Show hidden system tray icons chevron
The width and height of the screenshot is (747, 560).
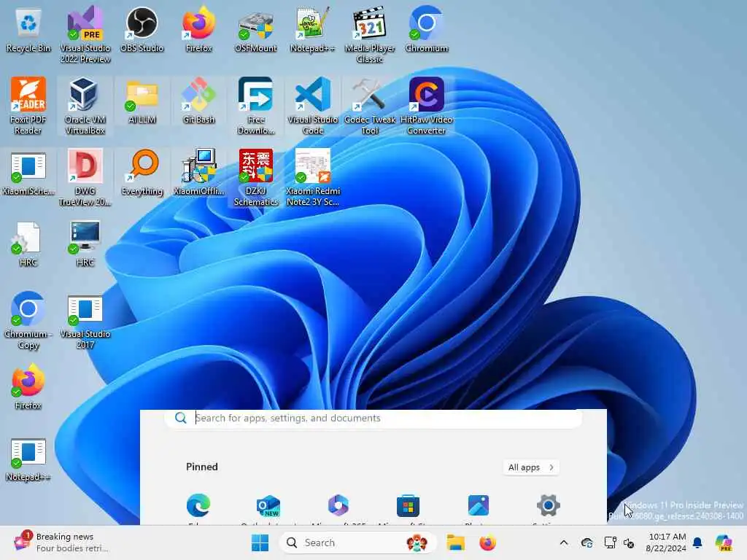[564, 542]
